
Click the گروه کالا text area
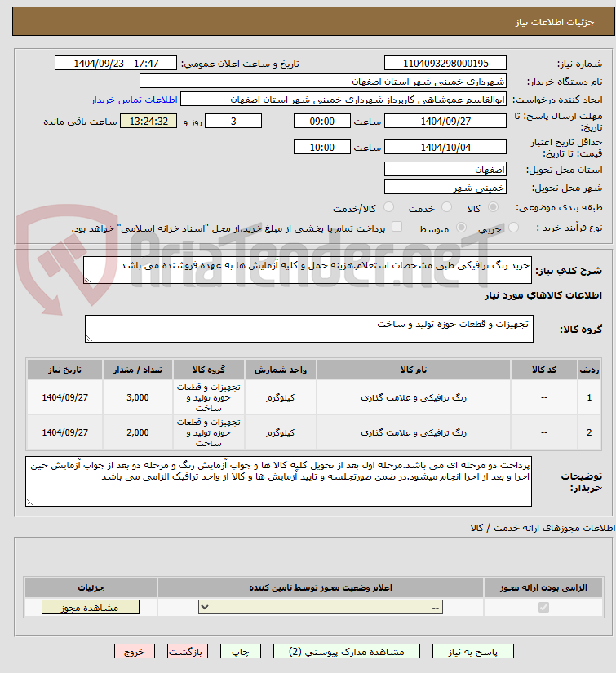coord(309,329)
